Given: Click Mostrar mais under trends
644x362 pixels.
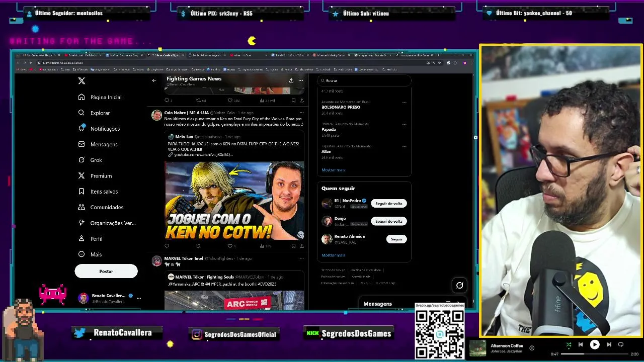Looking at the screenshot, I should pyautogui.click(x=333, y=170).
